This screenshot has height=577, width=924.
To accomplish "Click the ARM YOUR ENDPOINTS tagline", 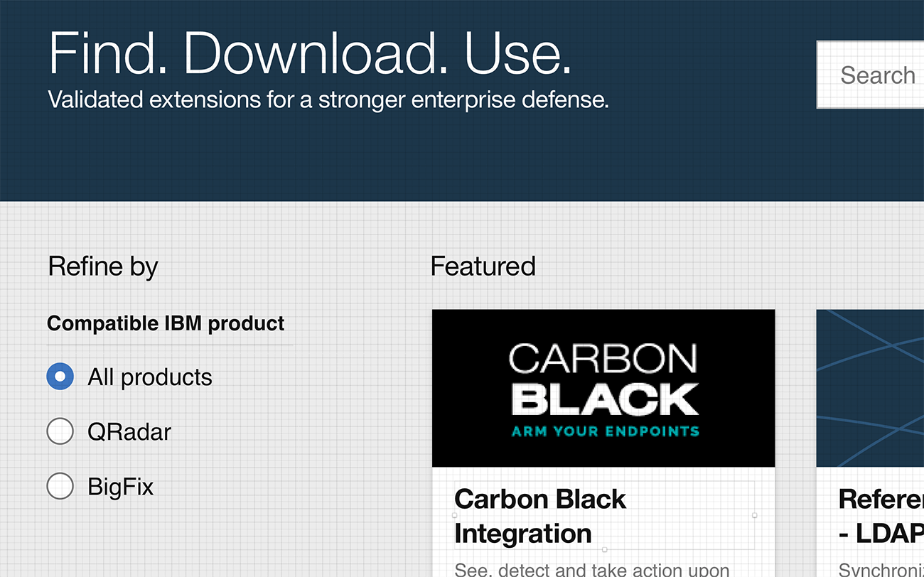I will 603,431.
